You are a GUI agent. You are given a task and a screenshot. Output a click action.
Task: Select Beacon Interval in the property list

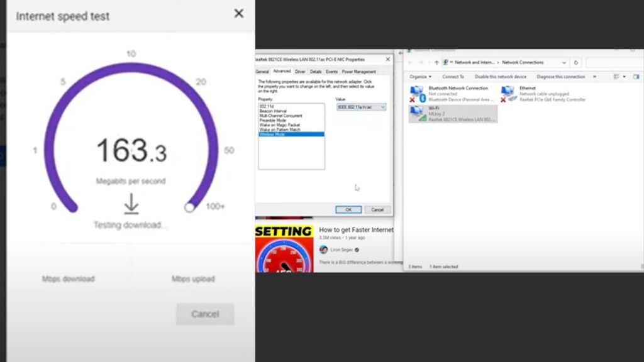[x=274, y=111]
